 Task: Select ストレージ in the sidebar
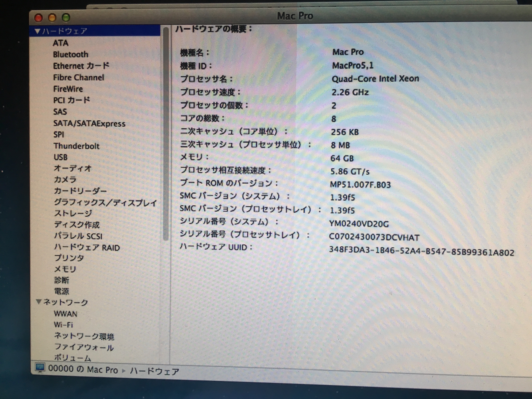pos(73,213)
